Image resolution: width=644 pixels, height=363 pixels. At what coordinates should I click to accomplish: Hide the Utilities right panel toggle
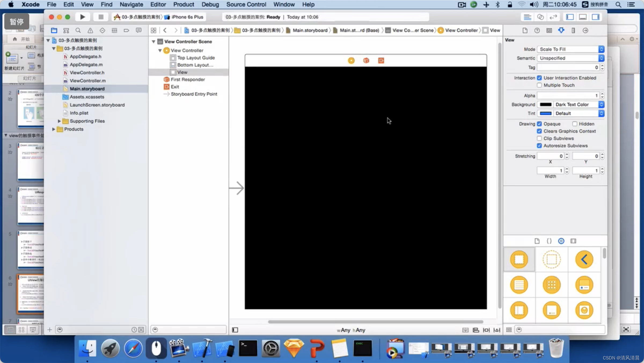[x=595, y=17]
